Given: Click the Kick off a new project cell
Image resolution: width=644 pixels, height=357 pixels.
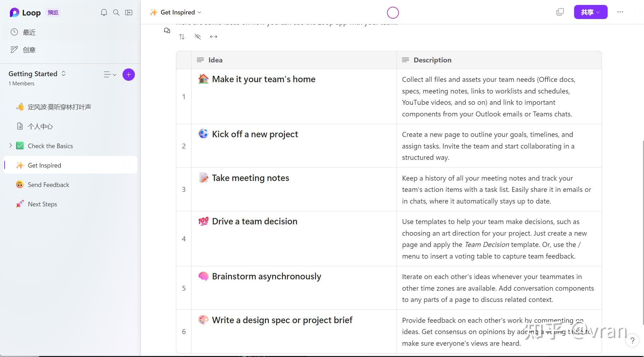Looking at the screenshot, I should point(294,146).
